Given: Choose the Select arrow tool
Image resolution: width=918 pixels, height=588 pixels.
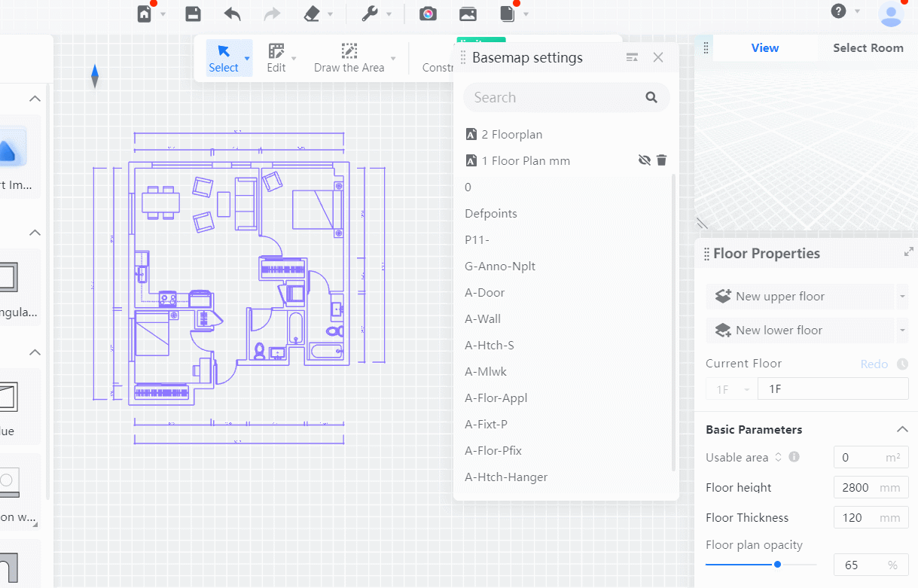Looking at the screenshot, I should pyautogui.click(x=224, y=58).
